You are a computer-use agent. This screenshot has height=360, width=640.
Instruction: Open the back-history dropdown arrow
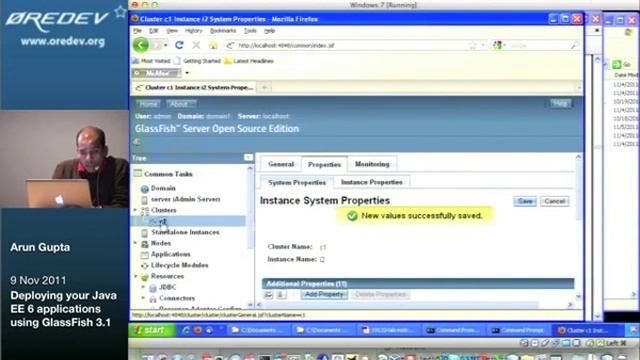(165, 45)
